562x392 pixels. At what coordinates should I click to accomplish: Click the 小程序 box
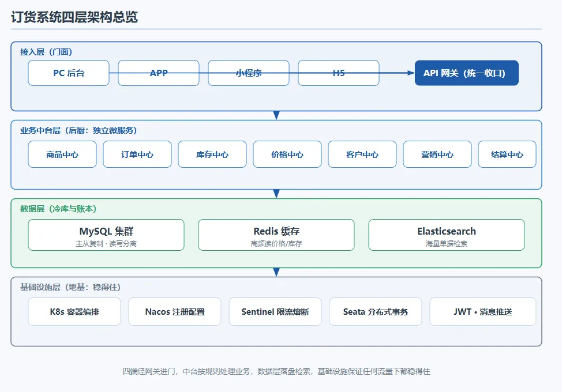(248, 73)
